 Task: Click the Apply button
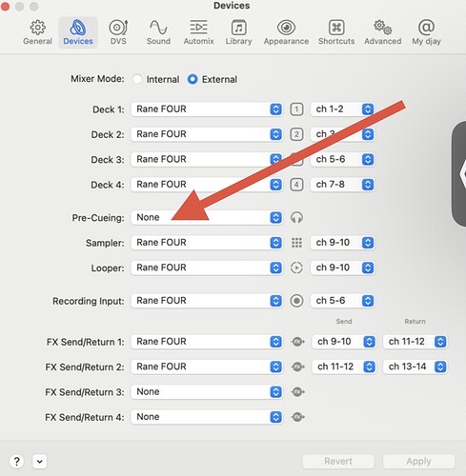(418, 462)
